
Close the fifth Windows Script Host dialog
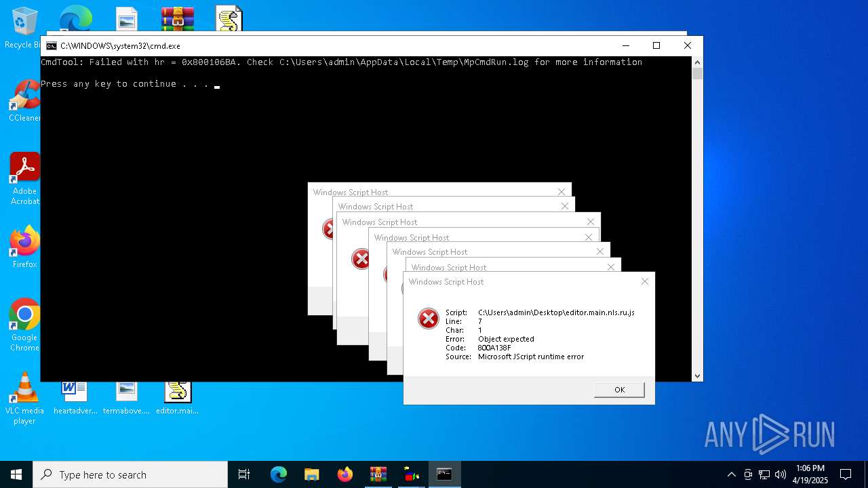[x=600, y=251]
